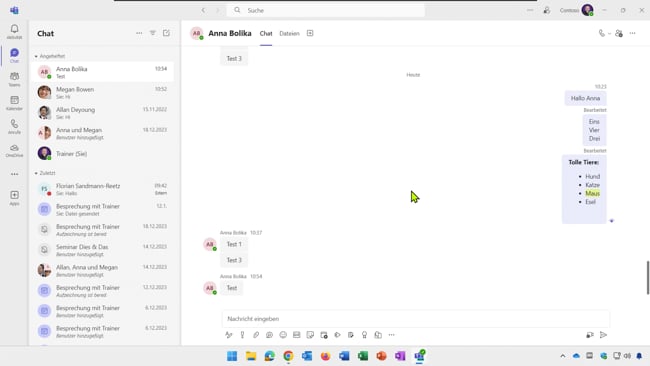Open the profile picture account menu
Screen dimensions: 650x366
pyautogui.click(x=587, y=10)
